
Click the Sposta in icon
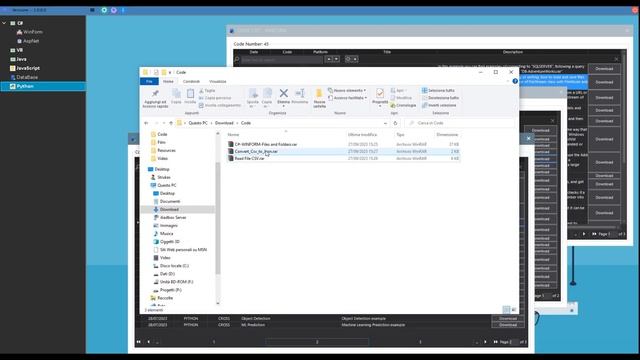click(x=253, y=98)
